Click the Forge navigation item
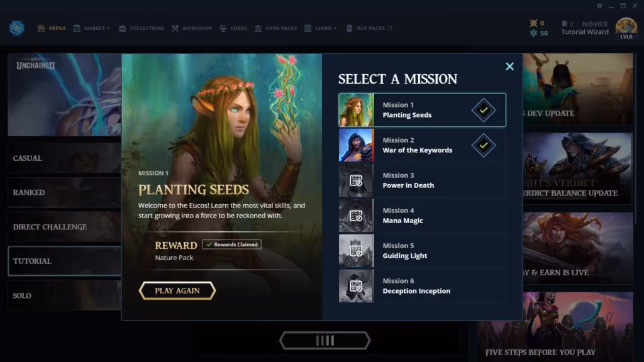The height and width of the screenshot is (362, 644). (233, 28)
